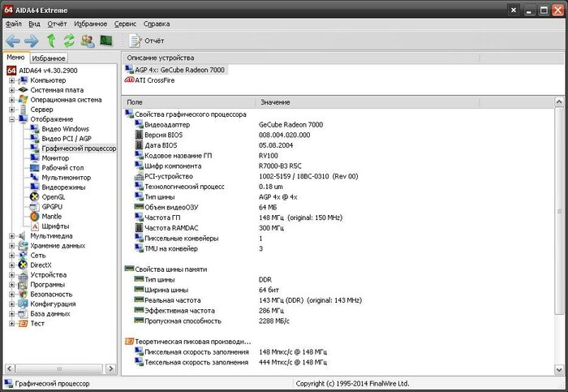Collapse the Отображение tree node
The height and width of the screenshot is (392, 568).
[12, 119]
